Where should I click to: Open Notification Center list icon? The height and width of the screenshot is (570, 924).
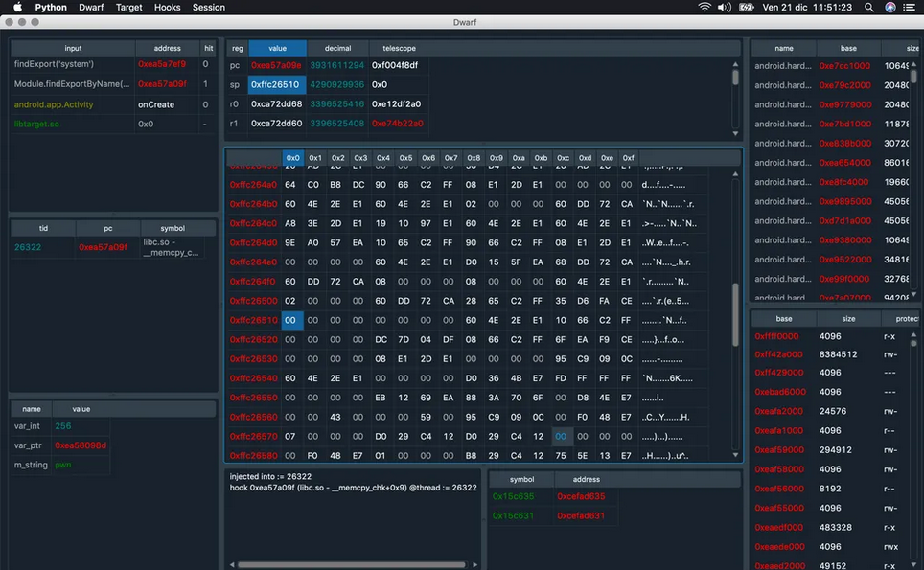[910, 7]
